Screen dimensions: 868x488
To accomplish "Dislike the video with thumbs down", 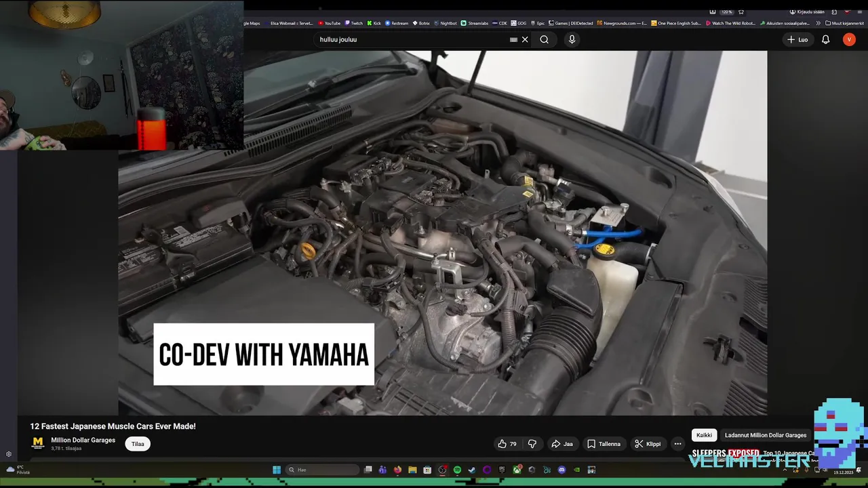I will click(x=532, y=444).
